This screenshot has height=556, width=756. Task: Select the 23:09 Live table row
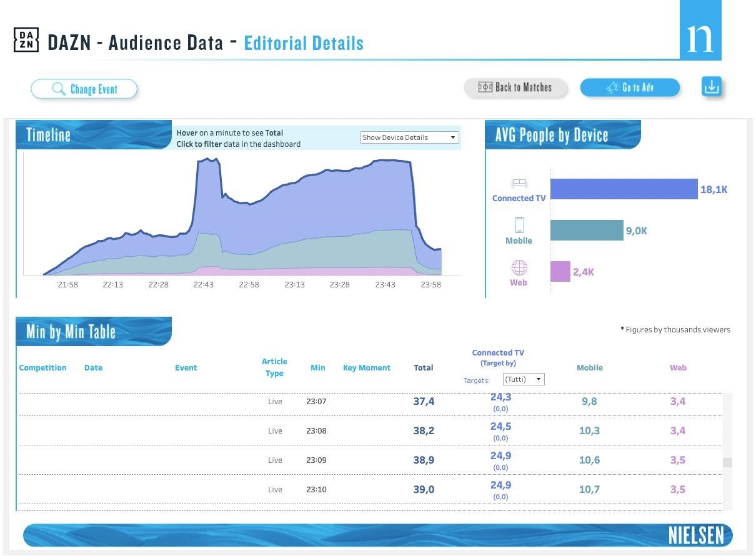point(369,460)
